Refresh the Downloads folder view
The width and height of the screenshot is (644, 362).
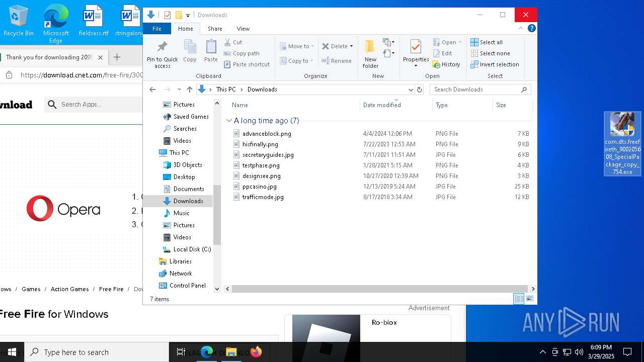click(x=420, y=89)
